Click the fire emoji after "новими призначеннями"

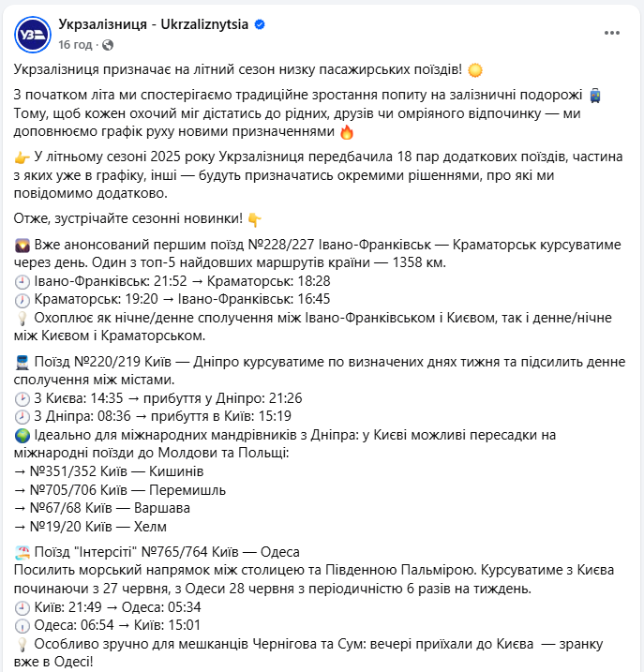click(347, 132)
